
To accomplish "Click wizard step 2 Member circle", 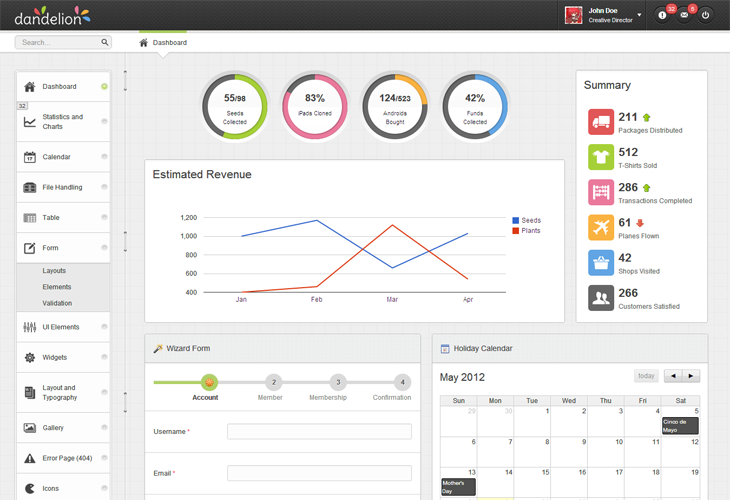I will point(274,382).
